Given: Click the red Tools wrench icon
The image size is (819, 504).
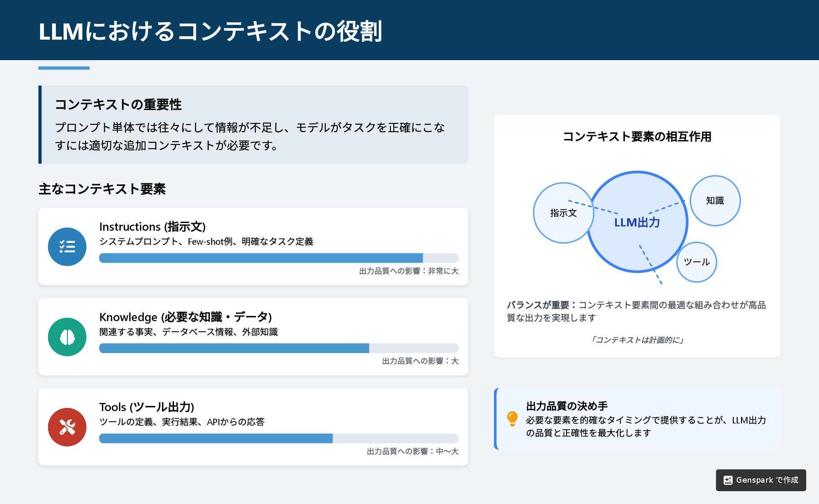Looking at the screenshot, I should tap(67, 427).
